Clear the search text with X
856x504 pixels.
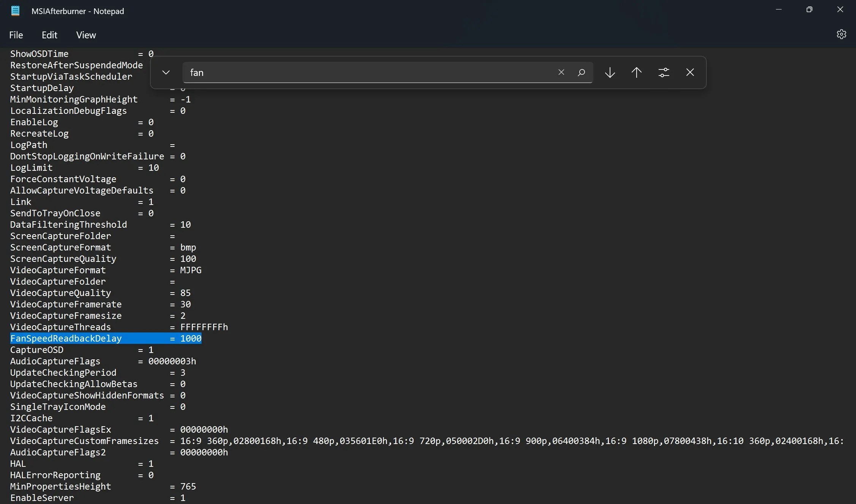click(x=561, y=72)
